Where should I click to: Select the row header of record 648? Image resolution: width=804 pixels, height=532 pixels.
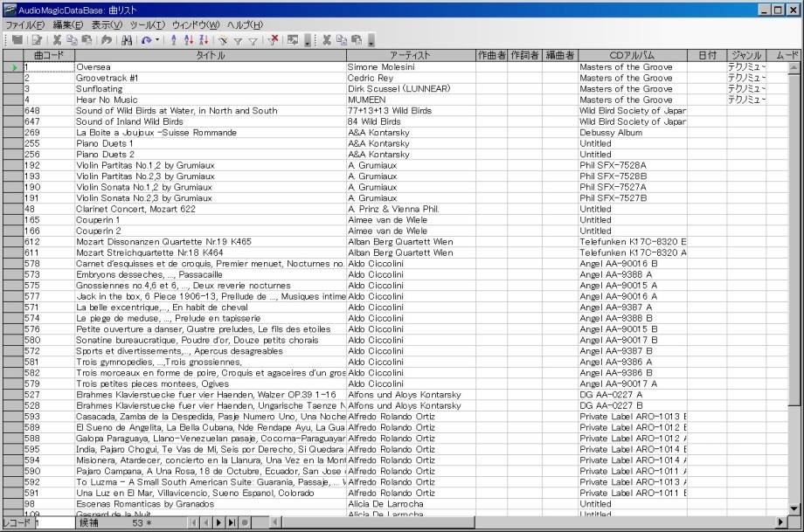pyautogui.click(x=13, y=111)
